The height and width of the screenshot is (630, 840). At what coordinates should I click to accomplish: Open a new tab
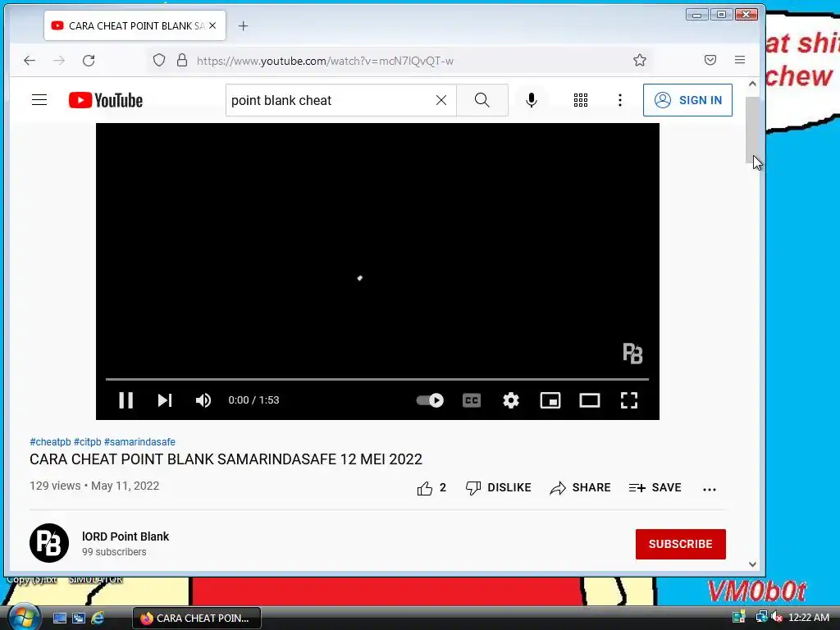[243, 25]
